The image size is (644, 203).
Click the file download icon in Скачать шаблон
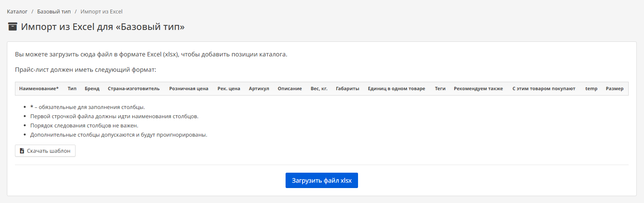coord(22,151)
